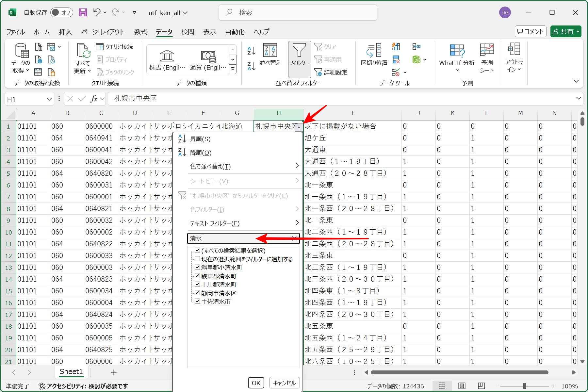Open the 並べ替え (Sort) dialog

(x=270, y=55)
